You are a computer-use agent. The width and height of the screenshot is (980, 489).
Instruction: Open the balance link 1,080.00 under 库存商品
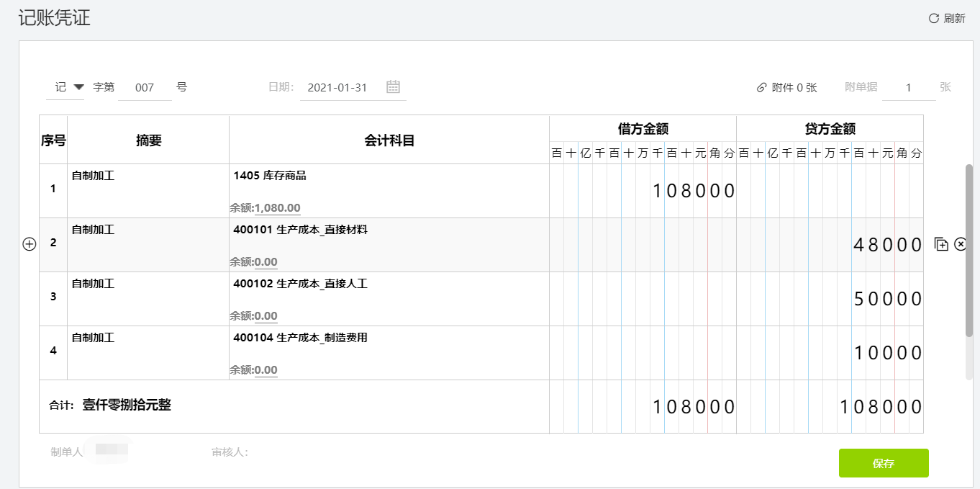tap(278, 208)
